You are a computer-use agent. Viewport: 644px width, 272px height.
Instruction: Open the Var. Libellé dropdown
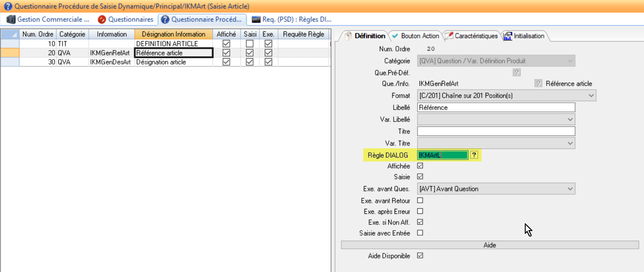coord(570,119)
